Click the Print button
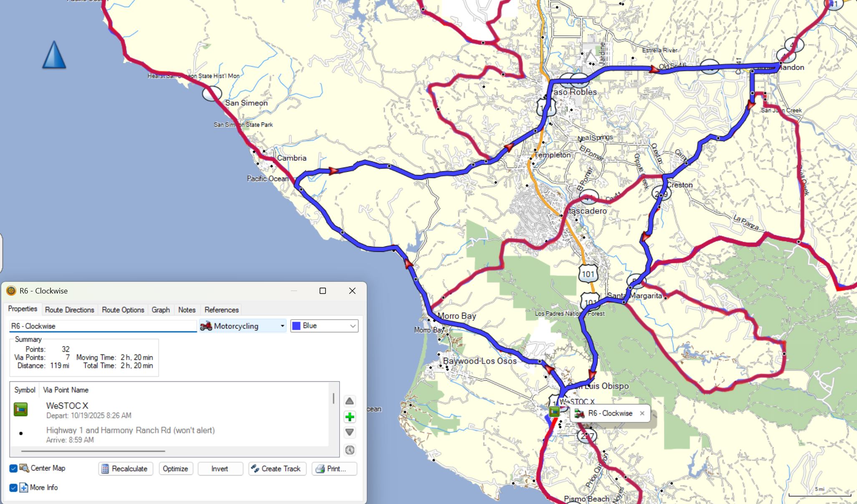The width and height of the screenshot is (857, 504). [334, 469]
